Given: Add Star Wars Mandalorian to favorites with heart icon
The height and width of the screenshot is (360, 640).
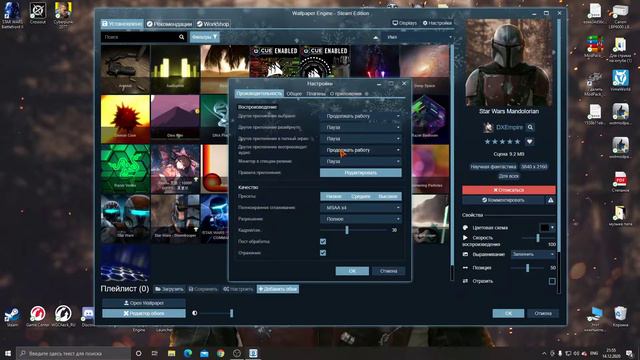Looking at the screenshot, I should pos(529,142).
